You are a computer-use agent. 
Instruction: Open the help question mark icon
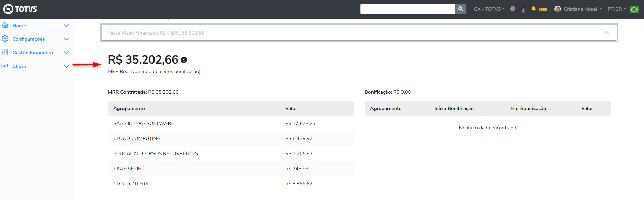(513, 9)
